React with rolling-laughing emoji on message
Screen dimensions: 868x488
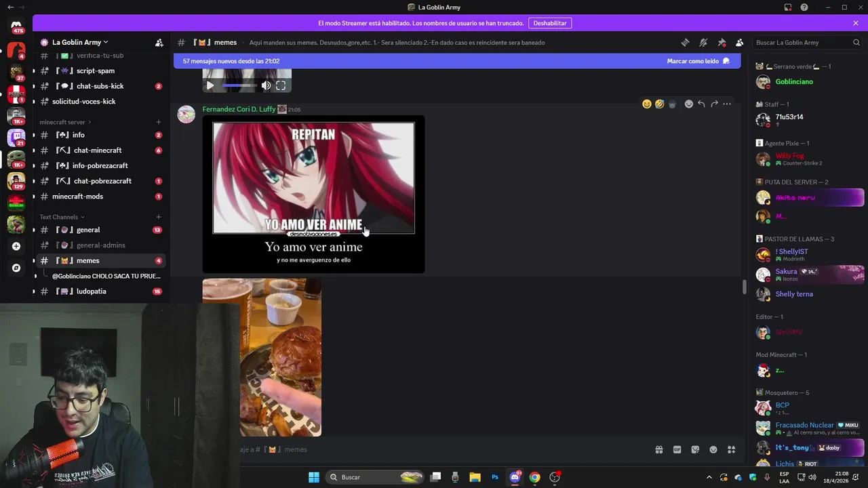[659, 104]
